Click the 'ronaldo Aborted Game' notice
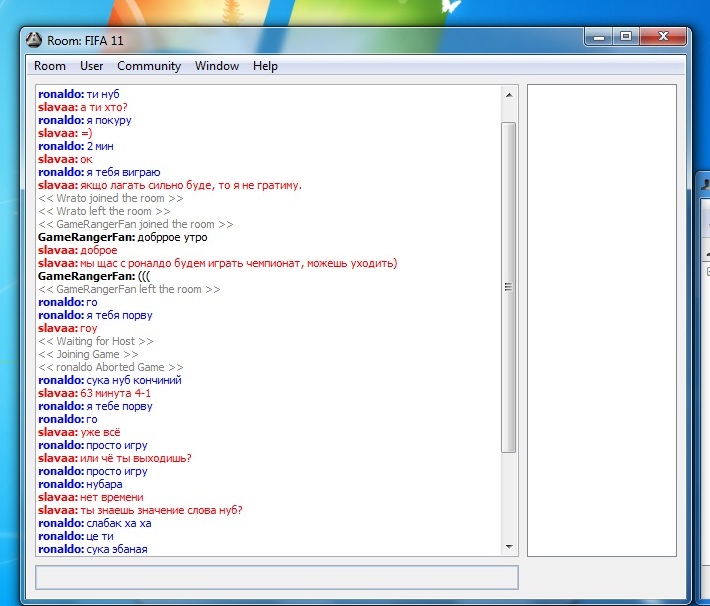 pyautogui.click(x=111, y=367)
